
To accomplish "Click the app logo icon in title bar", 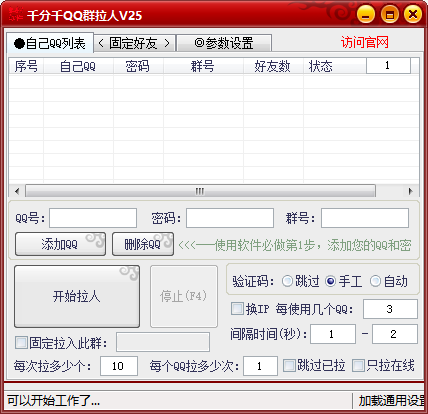I will coord(15,15).
